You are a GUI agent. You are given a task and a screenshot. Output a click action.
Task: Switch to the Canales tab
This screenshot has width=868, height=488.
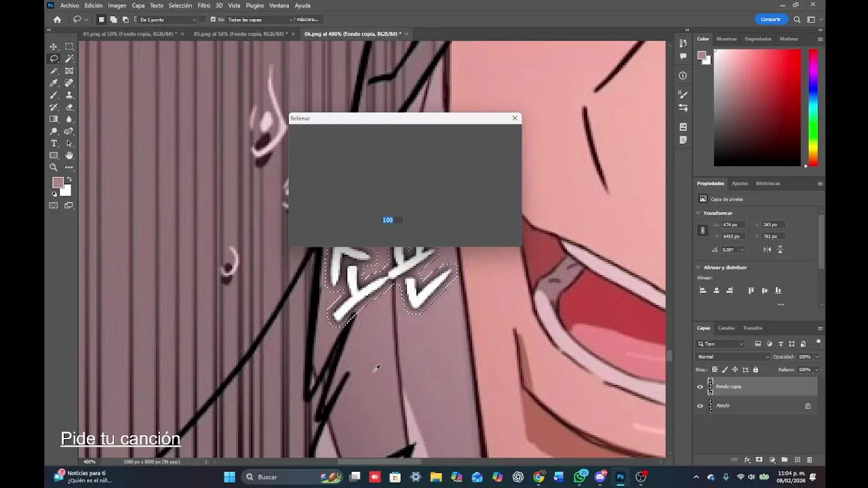[726, 328]
